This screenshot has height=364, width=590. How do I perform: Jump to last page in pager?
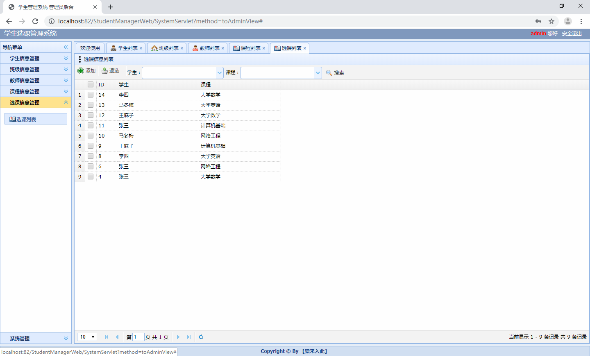click(x=189, y=337)
